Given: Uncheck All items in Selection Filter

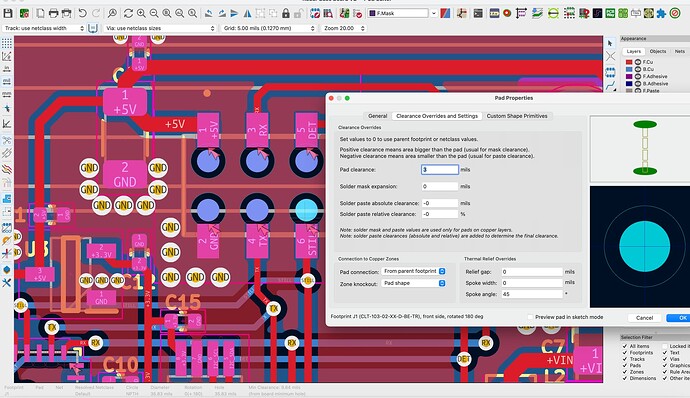Looking at the screenshot, I should [x=625, y=346].
